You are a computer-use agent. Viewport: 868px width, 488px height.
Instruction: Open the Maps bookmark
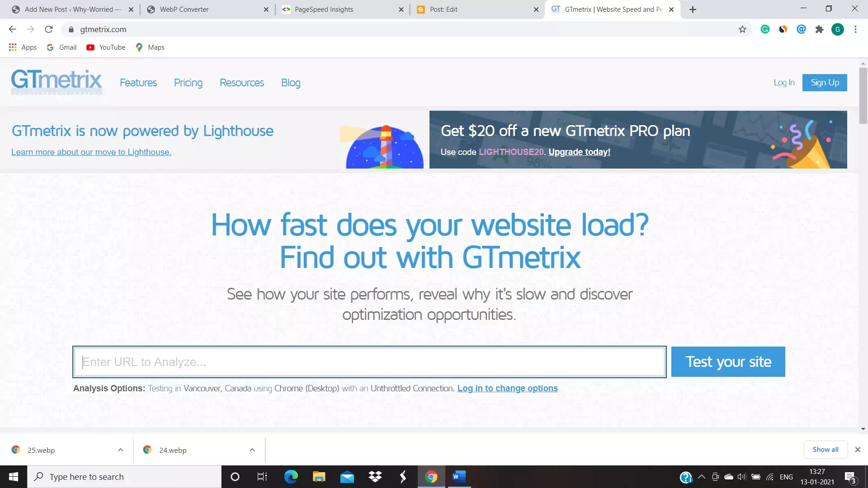tap(150, 47)
